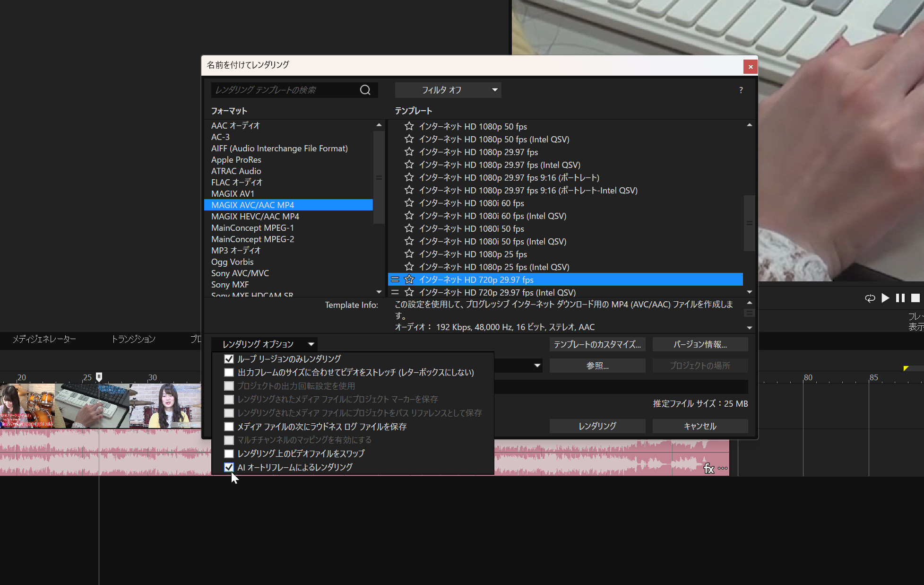Toggle loop playback in the preview

tap(870, 298)
